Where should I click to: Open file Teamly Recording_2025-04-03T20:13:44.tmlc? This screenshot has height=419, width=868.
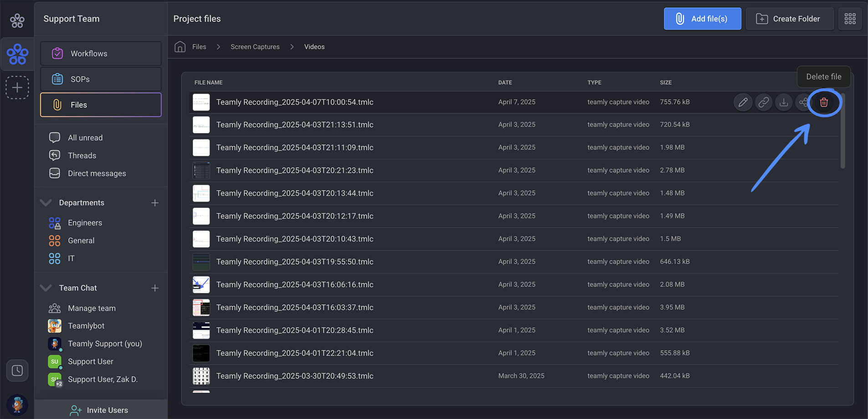pyautogui.click(x=295, y=193)
